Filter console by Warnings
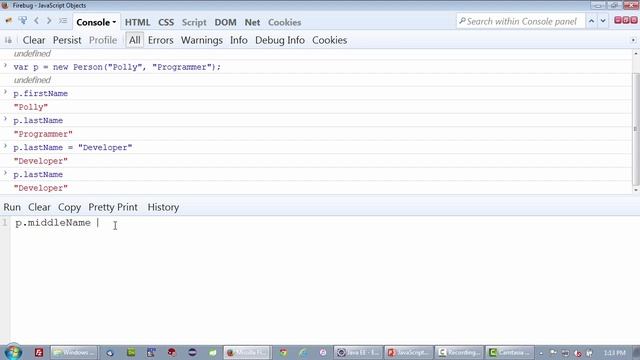640x360 pixels. pos(202,40)
